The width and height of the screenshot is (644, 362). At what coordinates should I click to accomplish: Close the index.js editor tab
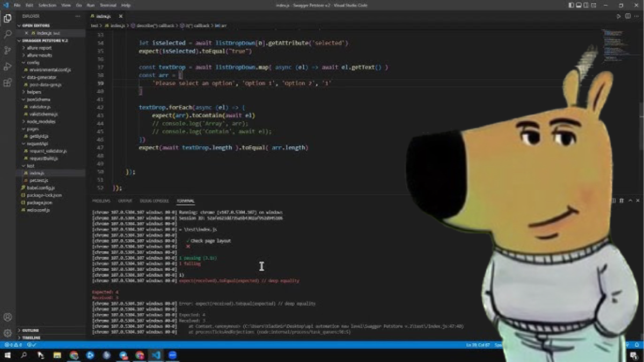point(120,17)
